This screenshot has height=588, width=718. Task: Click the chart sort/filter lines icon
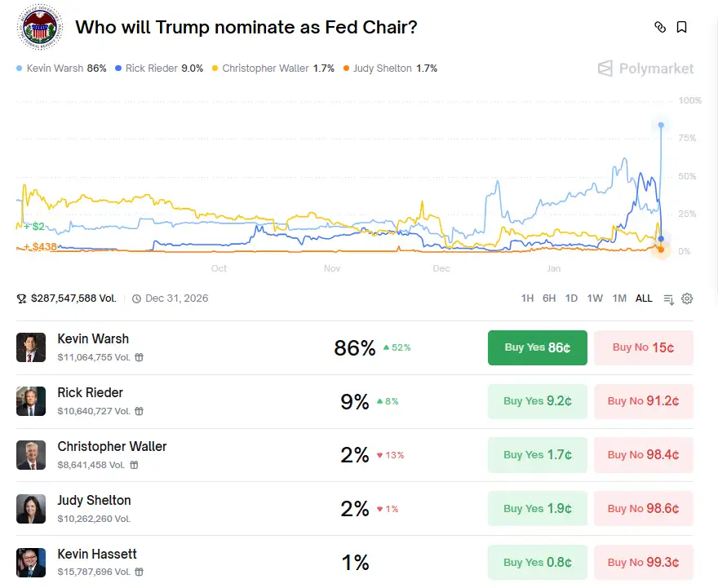tap(669, 298)
